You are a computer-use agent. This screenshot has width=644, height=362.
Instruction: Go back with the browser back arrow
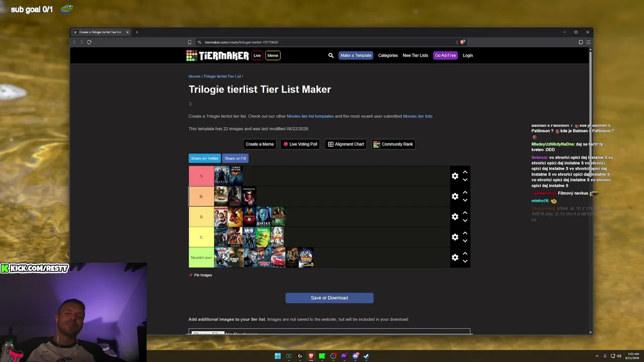pos(74,42)
